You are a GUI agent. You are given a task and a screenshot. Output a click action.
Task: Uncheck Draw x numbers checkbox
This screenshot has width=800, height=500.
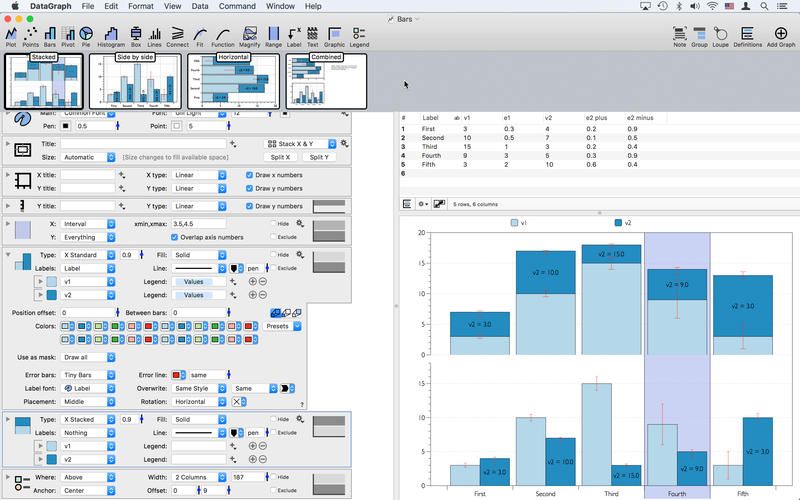pos(249,175)
